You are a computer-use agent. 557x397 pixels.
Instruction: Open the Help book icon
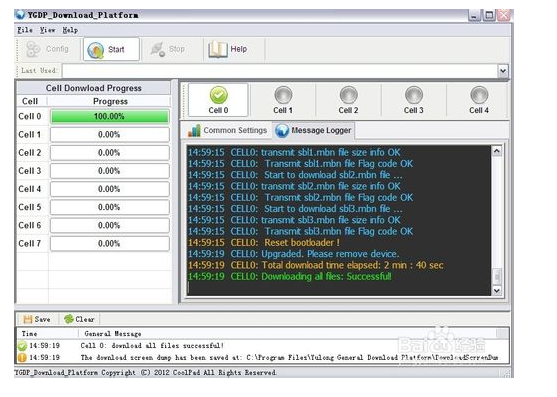point(218,49)
